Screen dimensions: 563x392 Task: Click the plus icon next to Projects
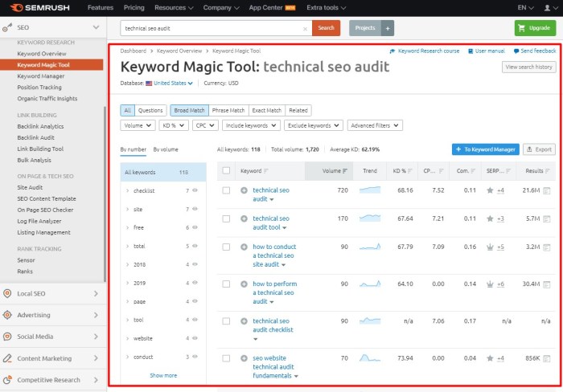click(388, 28)
